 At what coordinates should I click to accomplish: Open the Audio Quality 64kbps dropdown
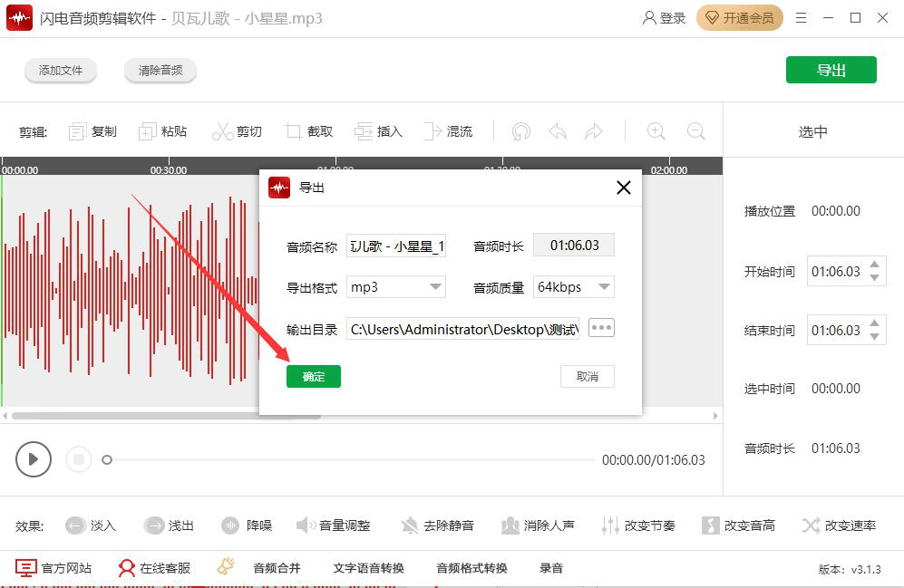click(x=574, y=287)
